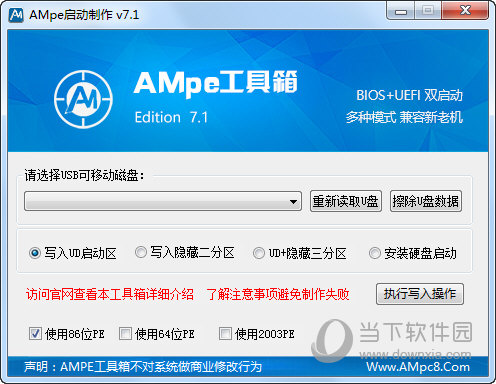This screenshot has height=384, width=496.
Task: Click the AMpe工具箱 banner title
Action: [x=216, y=83]
